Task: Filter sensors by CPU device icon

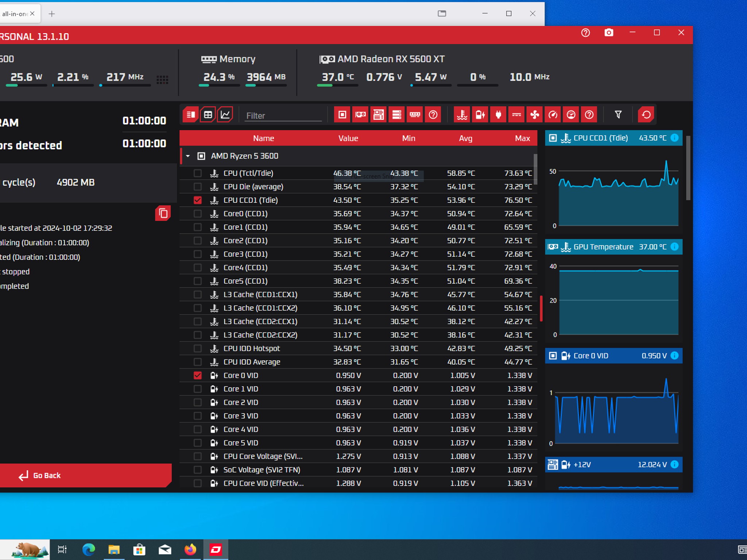Action: coord(342,115)
